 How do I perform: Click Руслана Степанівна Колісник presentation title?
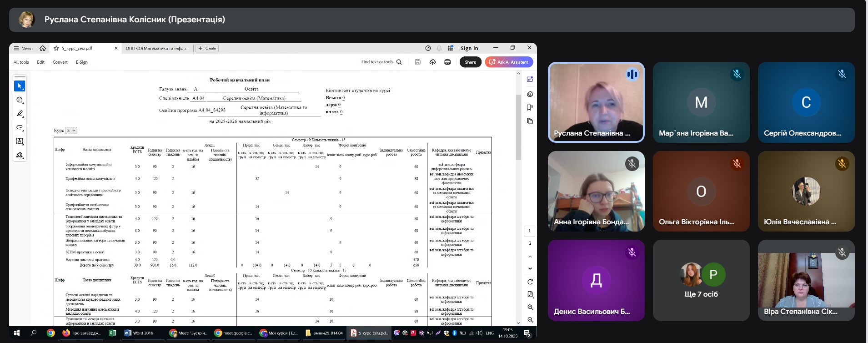(x=135, y=20)
